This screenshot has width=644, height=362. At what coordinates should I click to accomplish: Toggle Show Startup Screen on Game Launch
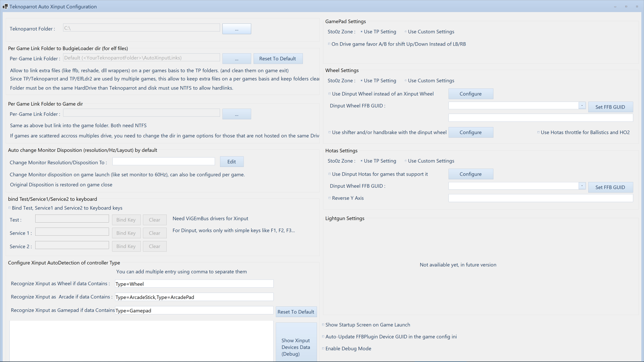[x=323, y=325]
